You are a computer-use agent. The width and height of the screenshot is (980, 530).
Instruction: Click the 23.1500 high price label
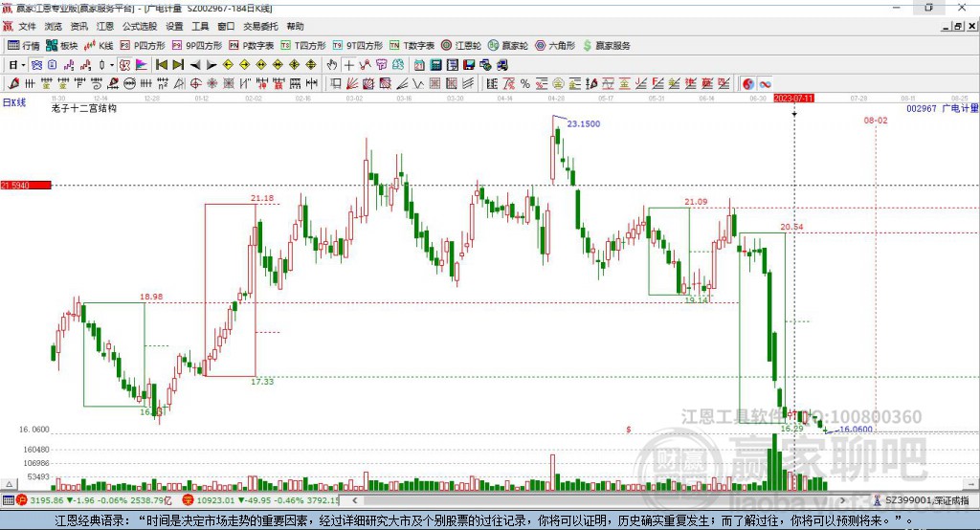[x=583, y=123]
